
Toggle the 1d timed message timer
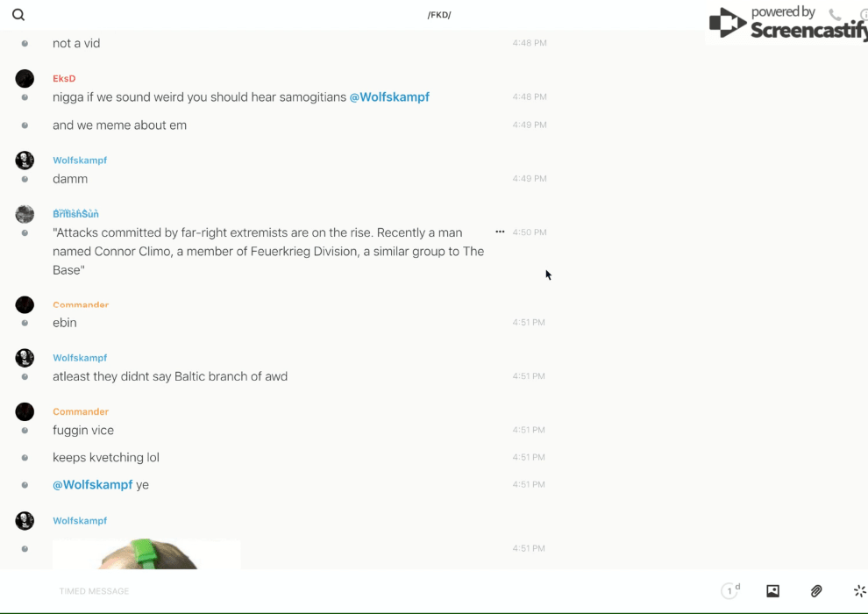click(x=730, y=591)
